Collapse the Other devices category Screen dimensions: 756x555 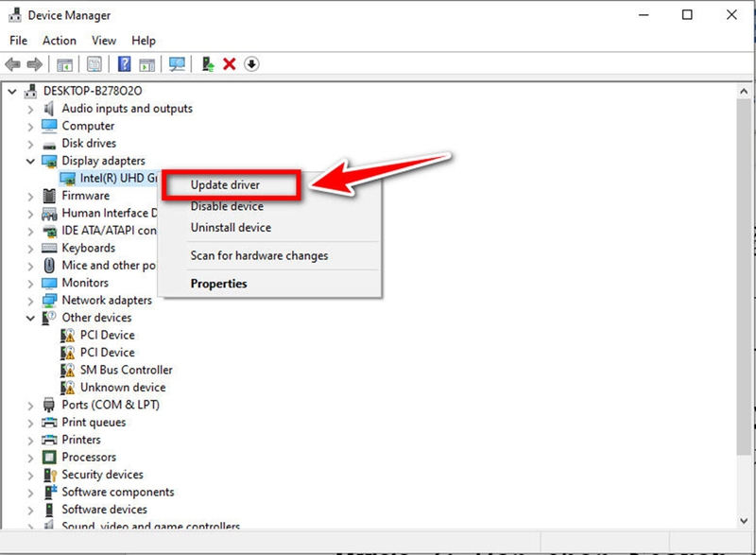tap(29, 318)
